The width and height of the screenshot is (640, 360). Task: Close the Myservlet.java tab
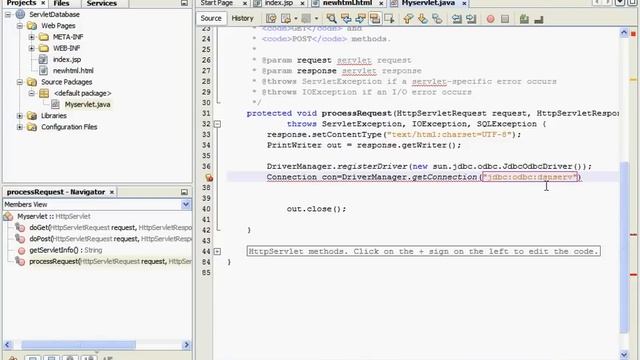(464, 3)
